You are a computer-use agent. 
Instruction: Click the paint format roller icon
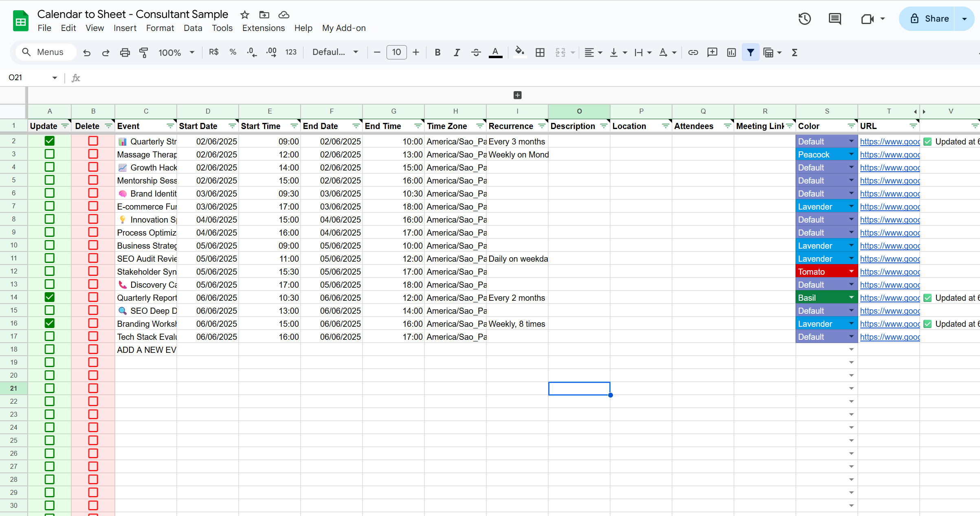[x=143, y=52]
